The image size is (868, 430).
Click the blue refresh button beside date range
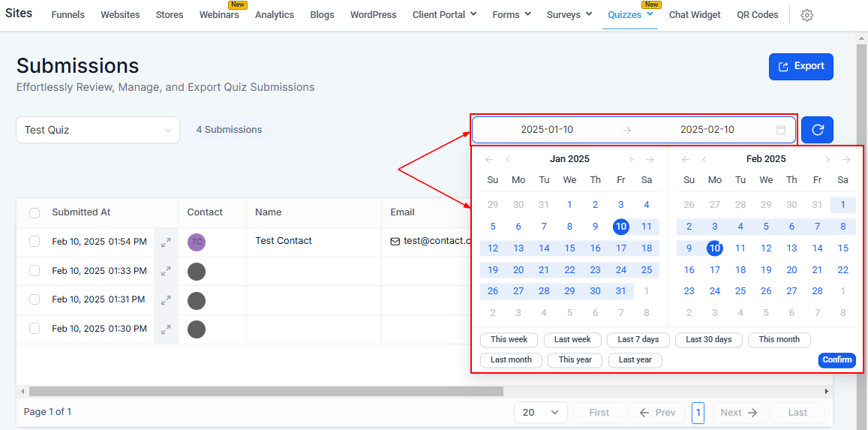[x=817, y=130]
